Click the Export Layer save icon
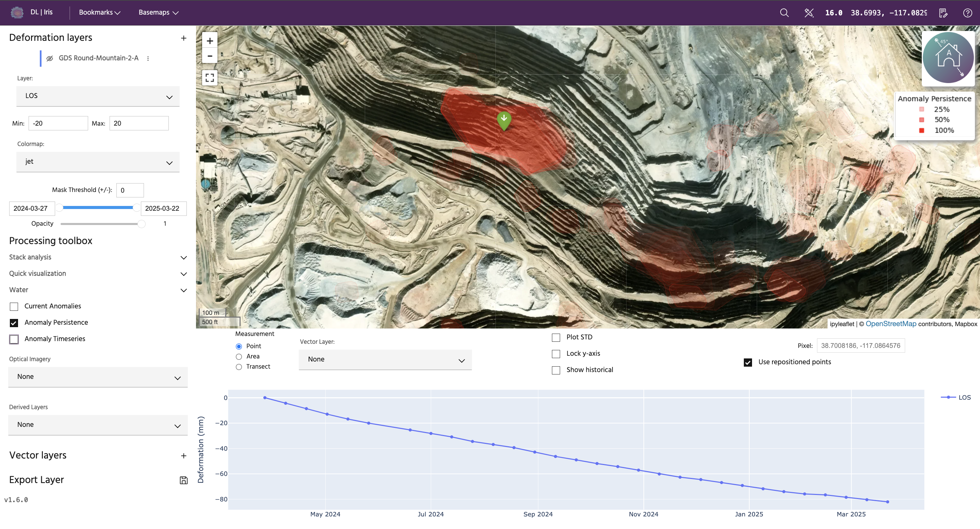 183,480
